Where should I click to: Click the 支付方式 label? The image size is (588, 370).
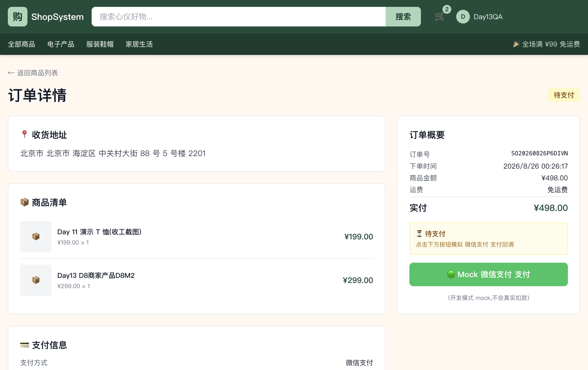pos(34,363)
